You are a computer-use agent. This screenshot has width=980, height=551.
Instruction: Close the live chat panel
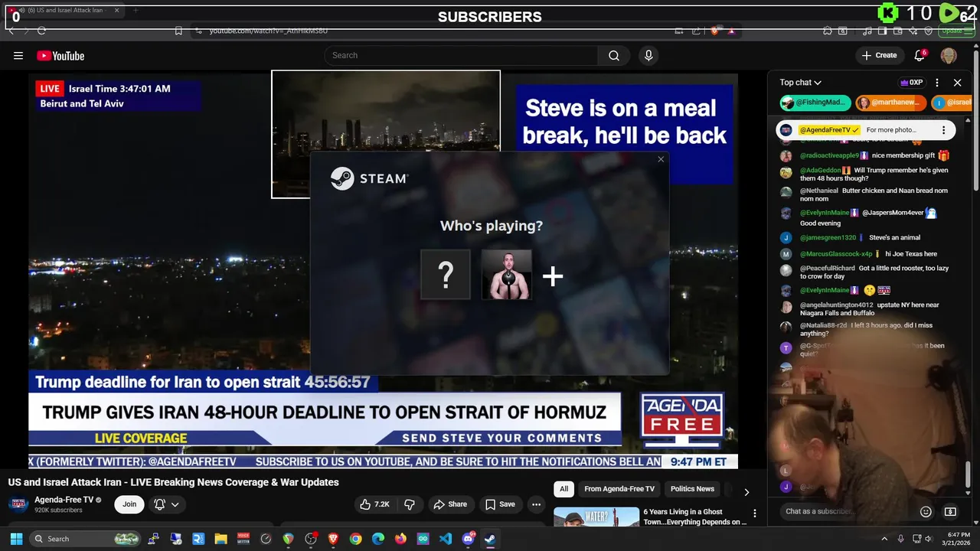click(x=957, y=83)
